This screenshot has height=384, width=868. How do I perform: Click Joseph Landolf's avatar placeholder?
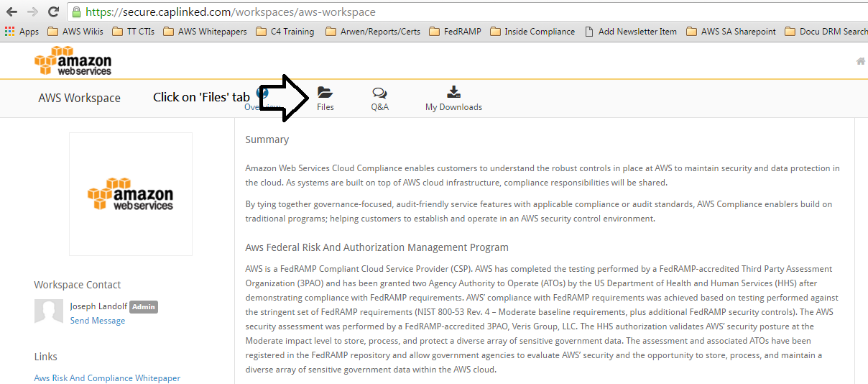coord(49,313)
